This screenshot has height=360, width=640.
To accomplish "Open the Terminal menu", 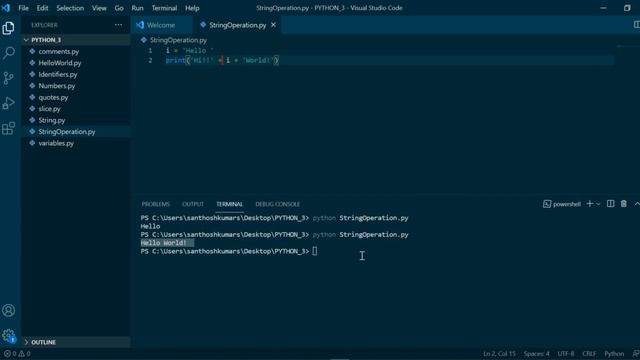I will point(164,8).
